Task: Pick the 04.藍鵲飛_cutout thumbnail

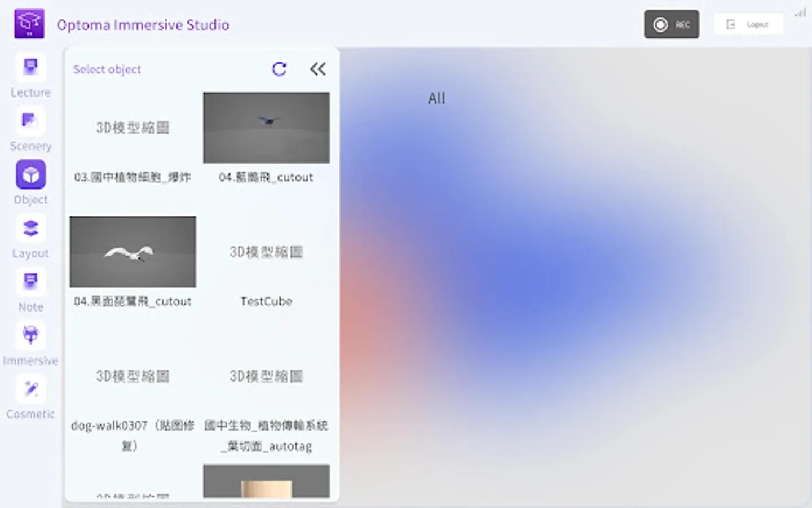Action: (266, 128)
